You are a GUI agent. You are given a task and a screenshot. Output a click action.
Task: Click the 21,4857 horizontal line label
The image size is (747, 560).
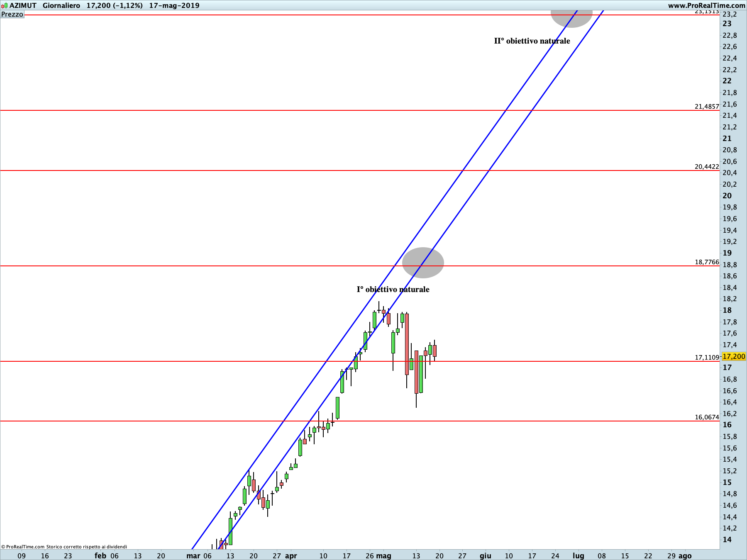pyautogui.click(x=707, y=106)
